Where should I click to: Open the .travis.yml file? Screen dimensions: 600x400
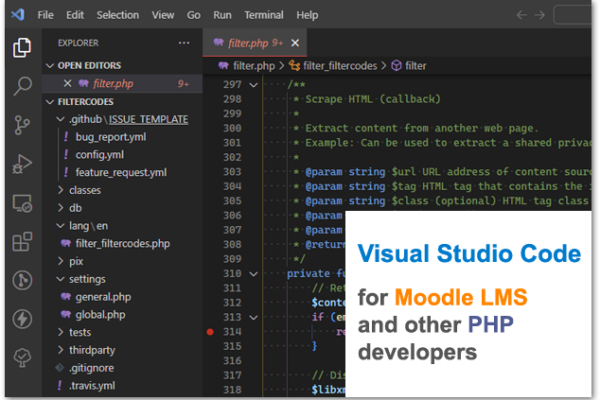click(x=92, y=385)
